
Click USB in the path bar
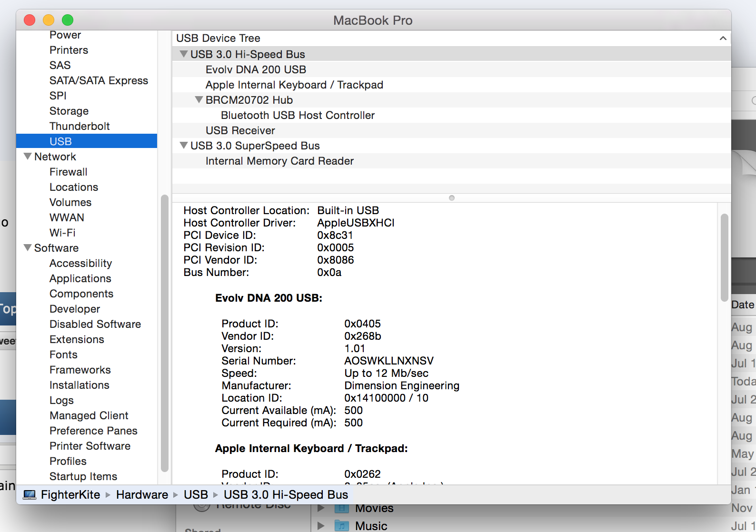(196, 495)
